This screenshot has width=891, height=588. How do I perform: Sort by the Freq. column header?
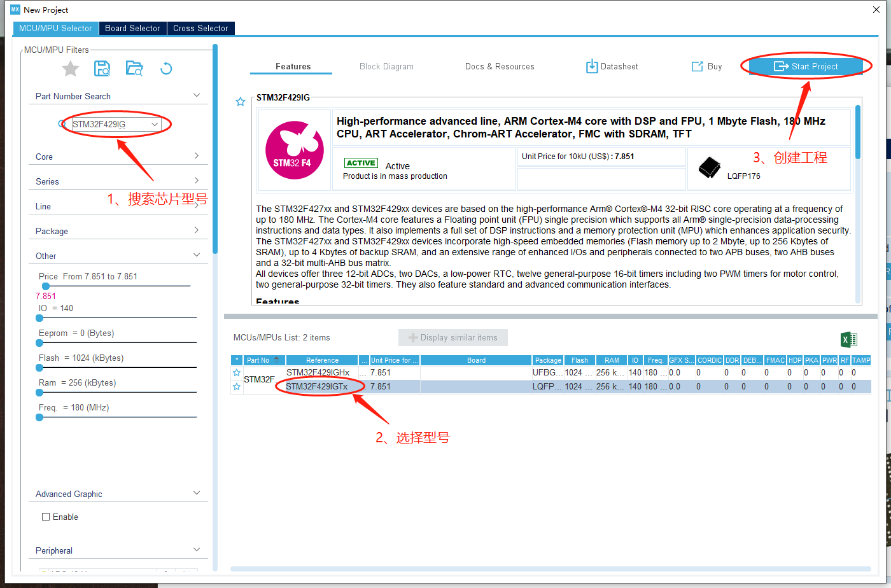656,360
